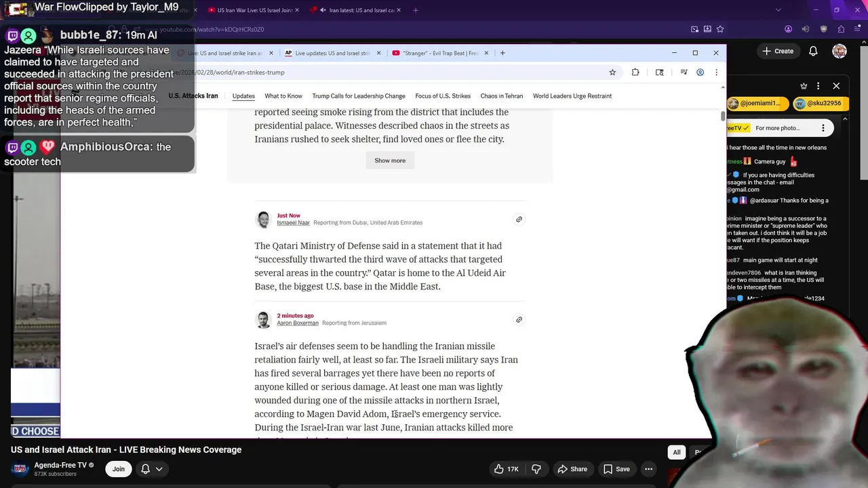Click 'U.S. Attacks Iran' heading label
868x488 pixels.
[193, 96]
